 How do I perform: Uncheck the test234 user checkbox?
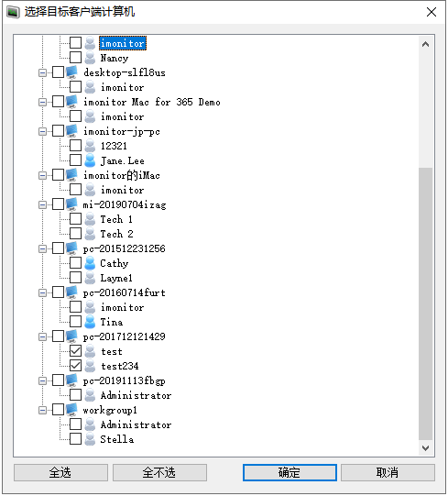coord(75,366)
